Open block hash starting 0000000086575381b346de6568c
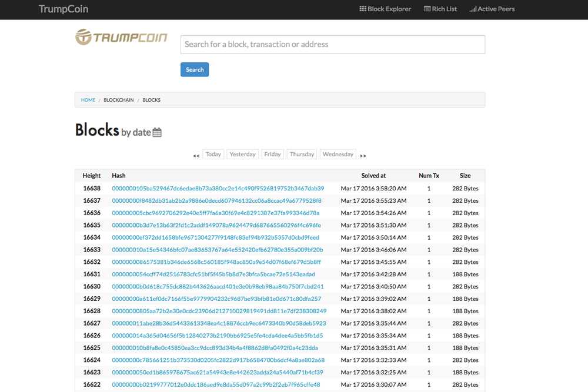Viewport: 588px width, 392px height. [x=216, y=262]
